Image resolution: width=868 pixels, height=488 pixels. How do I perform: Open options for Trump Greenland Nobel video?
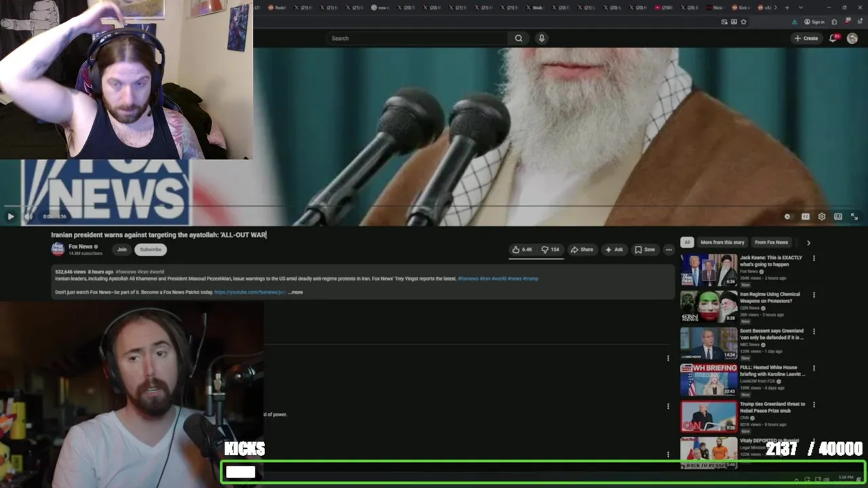click(x=814, y=405)
